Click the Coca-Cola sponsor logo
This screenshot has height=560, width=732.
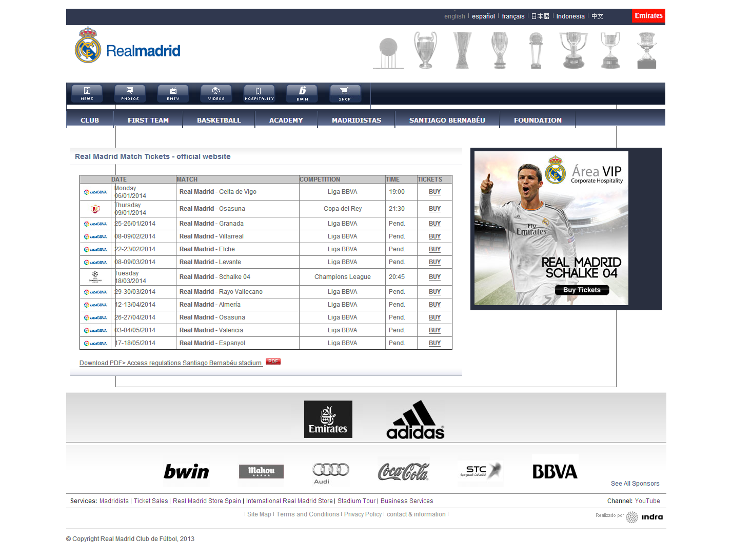click(403, 471)
